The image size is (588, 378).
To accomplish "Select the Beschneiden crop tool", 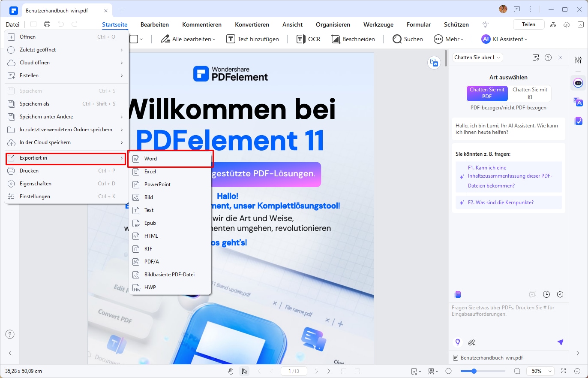I will coord(353,39).
